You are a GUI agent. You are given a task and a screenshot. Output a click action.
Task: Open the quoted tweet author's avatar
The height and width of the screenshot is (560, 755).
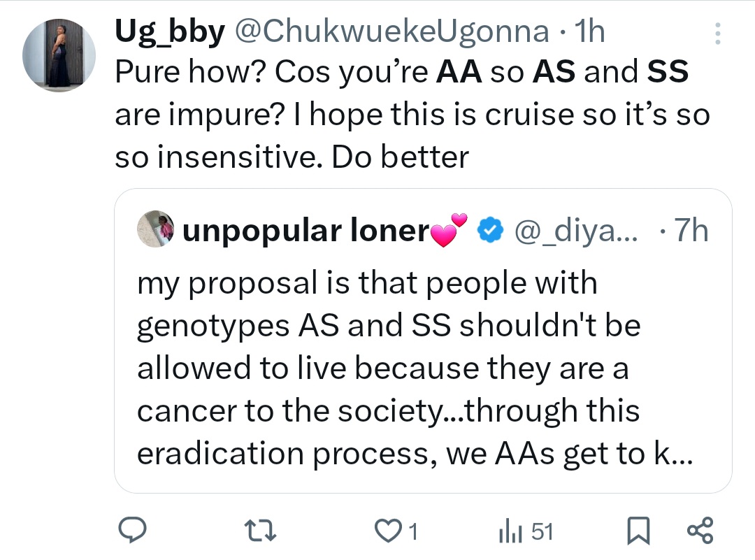coord(155,229)
